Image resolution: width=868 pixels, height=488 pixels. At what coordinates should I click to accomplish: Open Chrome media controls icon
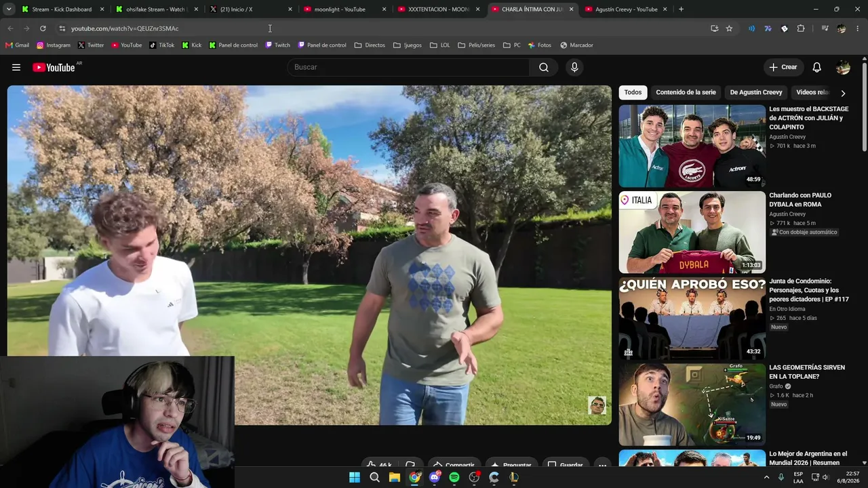825,28
